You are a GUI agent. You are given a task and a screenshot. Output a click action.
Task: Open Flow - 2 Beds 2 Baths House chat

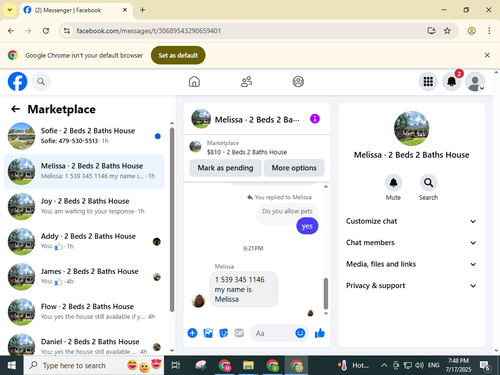point(84,312)
